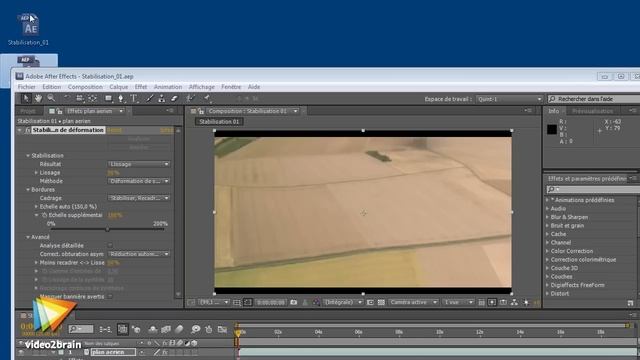Enable motion blur for the timeline
640x360 pixels.
(x=179, y=329)
